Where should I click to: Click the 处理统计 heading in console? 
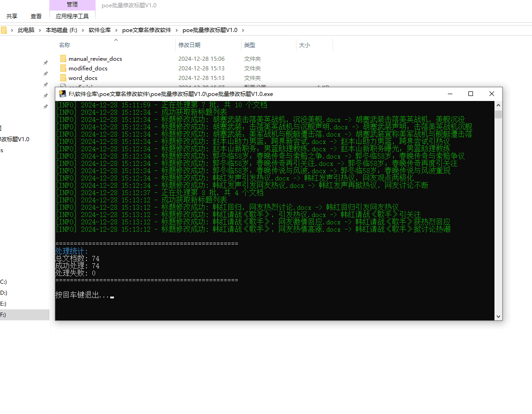click(72, 251)
